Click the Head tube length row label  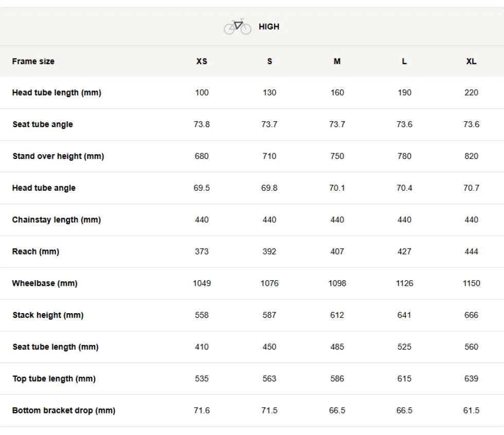[x=57, y=93]
